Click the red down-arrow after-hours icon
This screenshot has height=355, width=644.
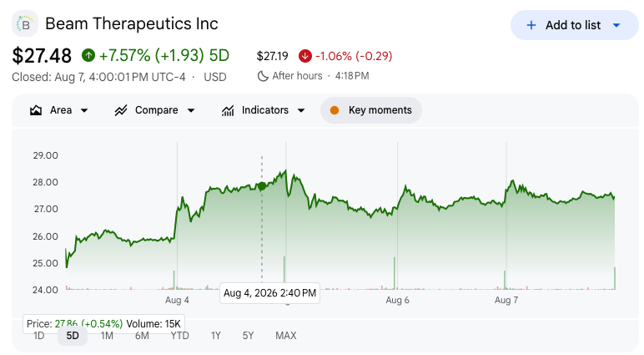[x=305, y=56]
